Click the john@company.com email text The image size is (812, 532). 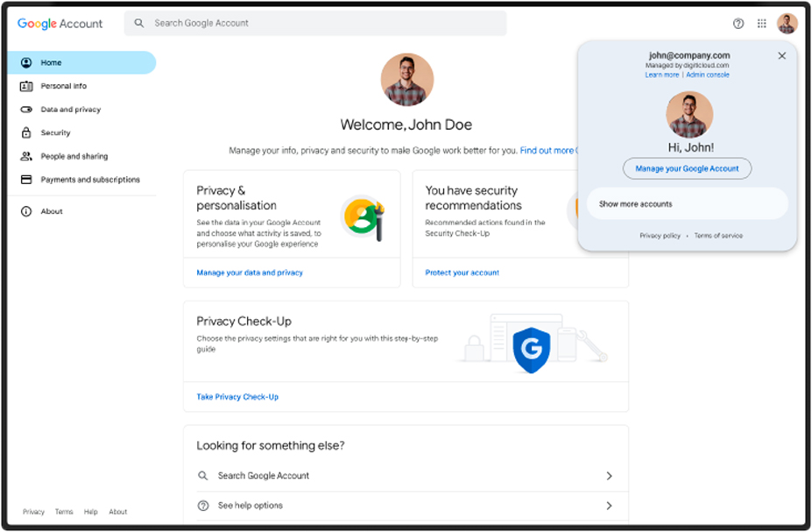[x=689, y=55]
